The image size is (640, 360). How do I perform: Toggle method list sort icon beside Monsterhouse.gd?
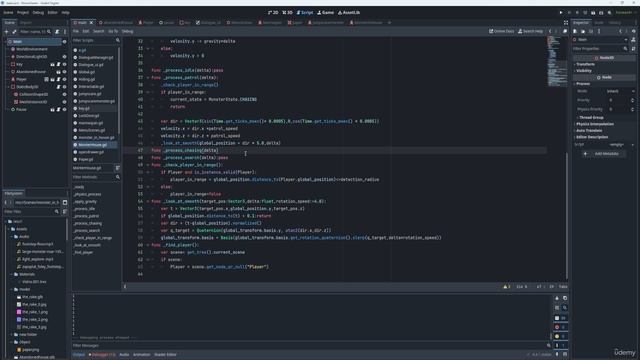coord(118,168)
